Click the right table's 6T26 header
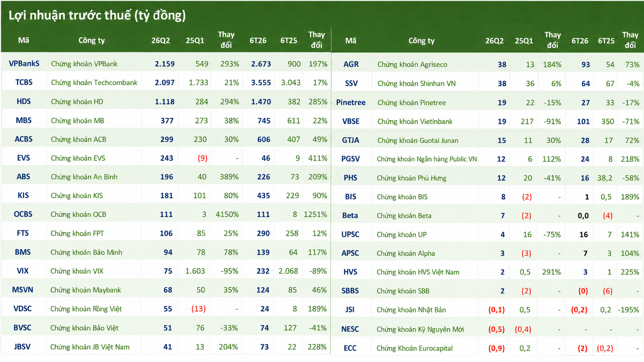The width and height of the screenshot is (644, 362). point(580,41)
